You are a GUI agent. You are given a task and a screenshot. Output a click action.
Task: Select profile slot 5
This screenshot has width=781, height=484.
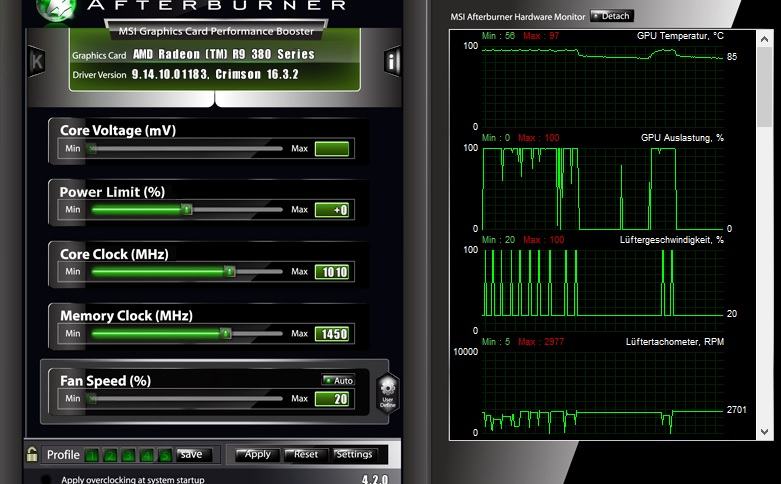coord(165,455)
